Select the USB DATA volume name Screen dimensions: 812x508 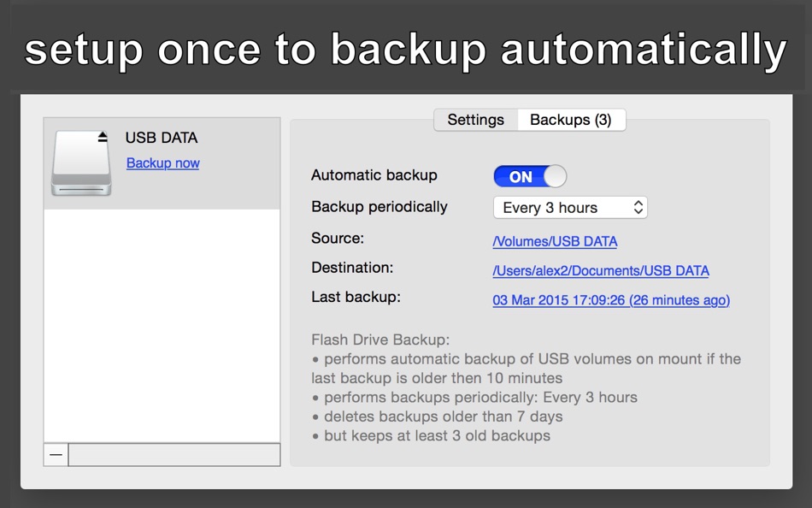click(162, 138)
